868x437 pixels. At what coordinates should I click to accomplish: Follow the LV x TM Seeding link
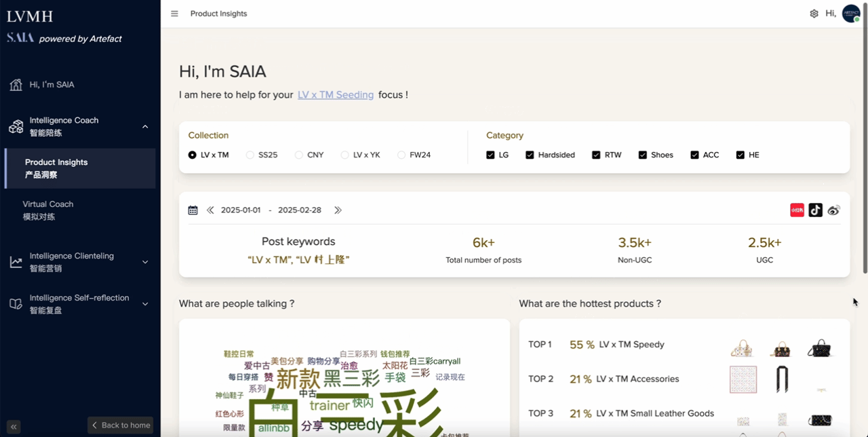[x=336, y=95]
